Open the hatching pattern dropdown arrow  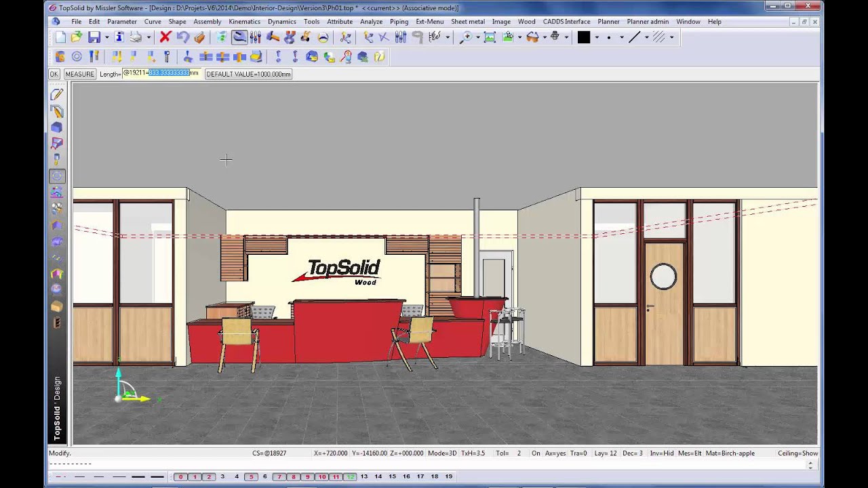pos(671,37)
